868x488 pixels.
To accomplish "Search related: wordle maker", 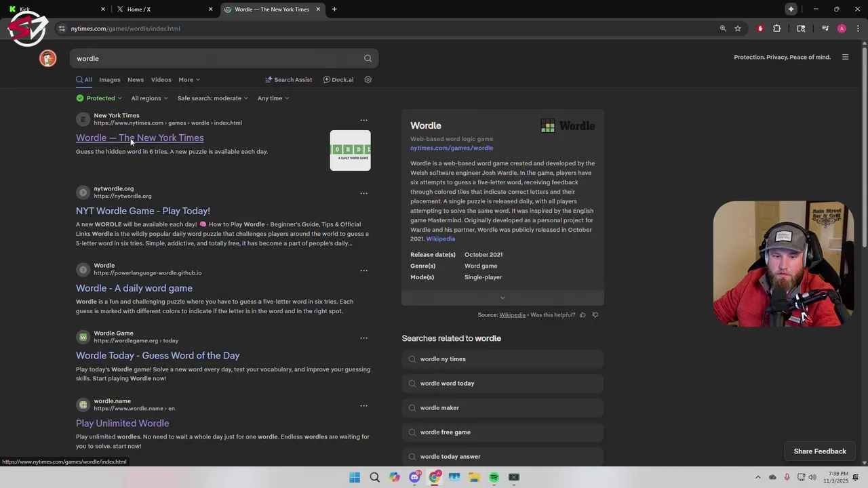I will [x=502, y=408].
